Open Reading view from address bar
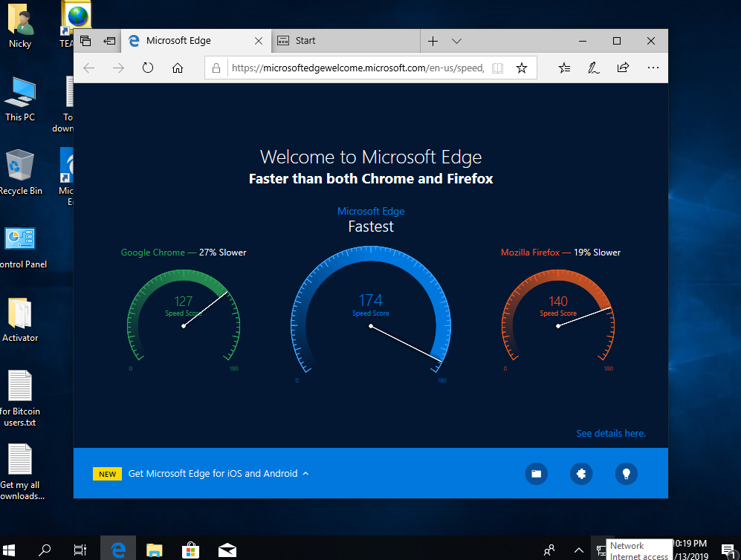Image resolution: width=741 pixels, height=560 pixels. [x=497, y=68]
